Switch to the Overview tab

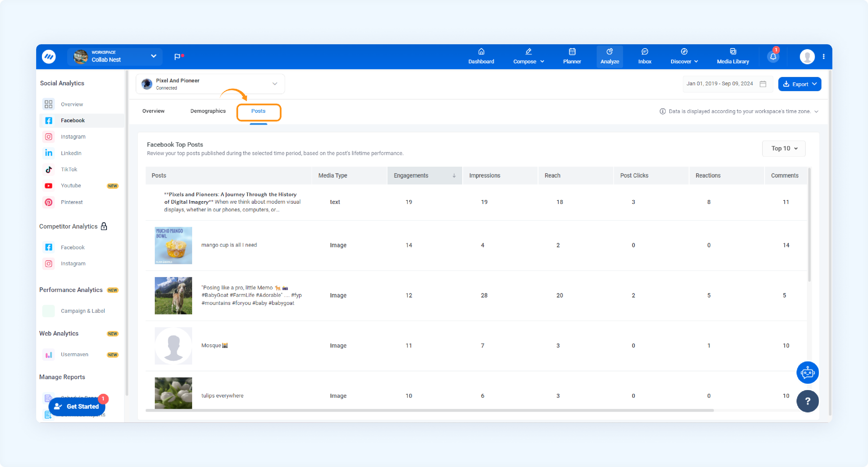[x=153, y=111]
